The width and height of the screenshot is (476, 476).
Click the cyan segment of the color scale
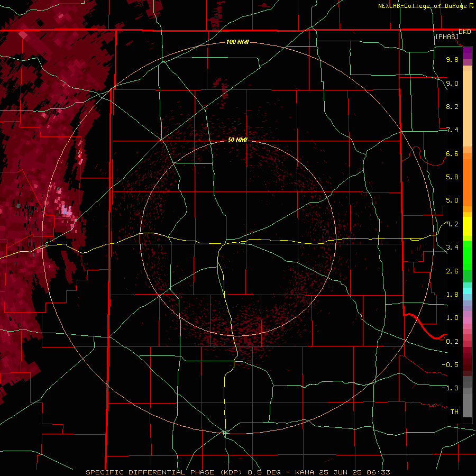[467, 291]
